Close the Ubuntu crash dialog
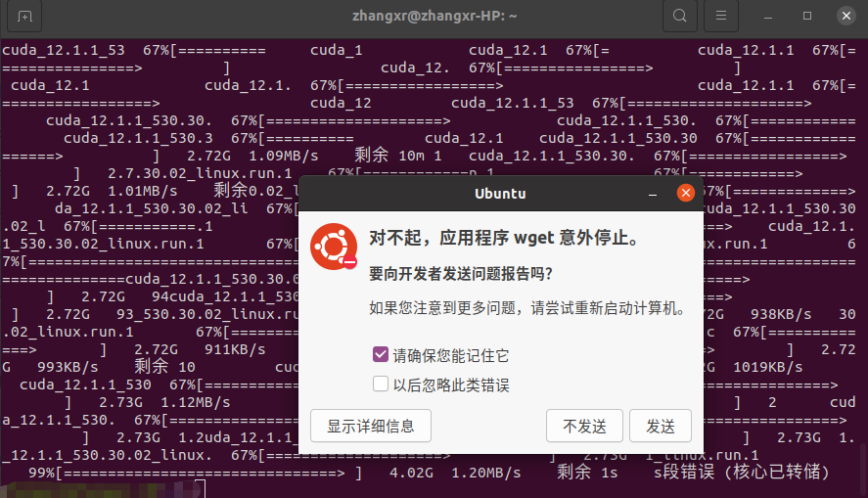868x498 pixels. click(685, 193)
